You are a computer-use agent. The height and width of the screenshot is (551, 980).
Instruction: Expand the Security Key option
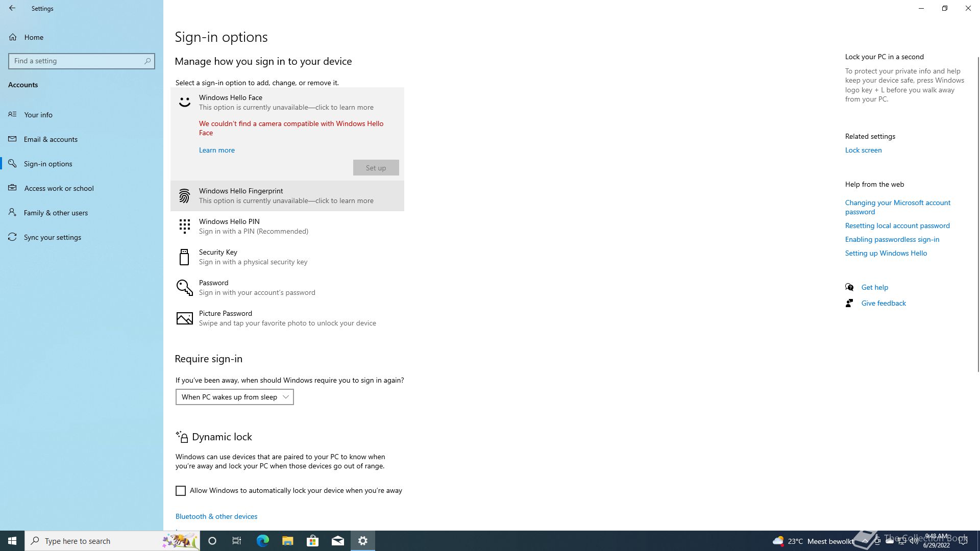pos(287,257)
